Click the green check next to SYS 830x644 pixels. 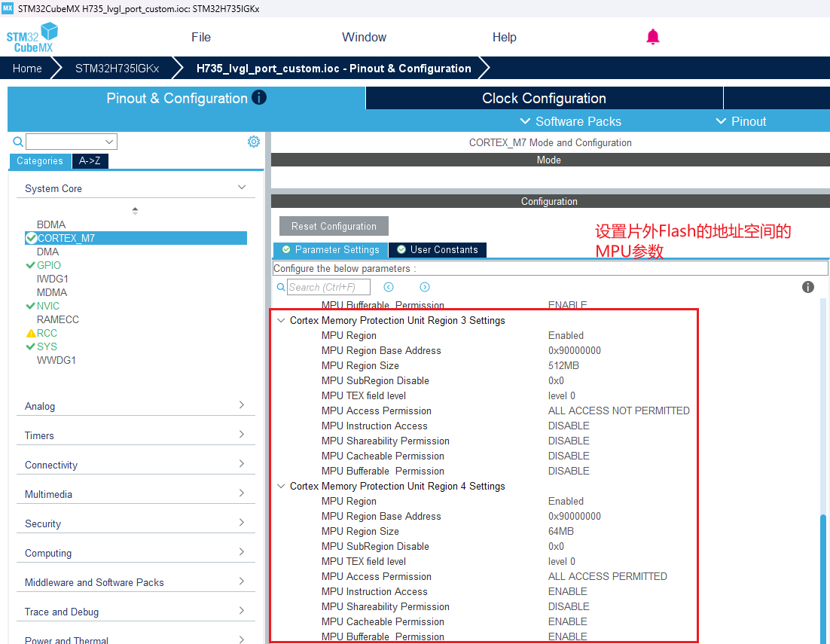click(30, 346)
